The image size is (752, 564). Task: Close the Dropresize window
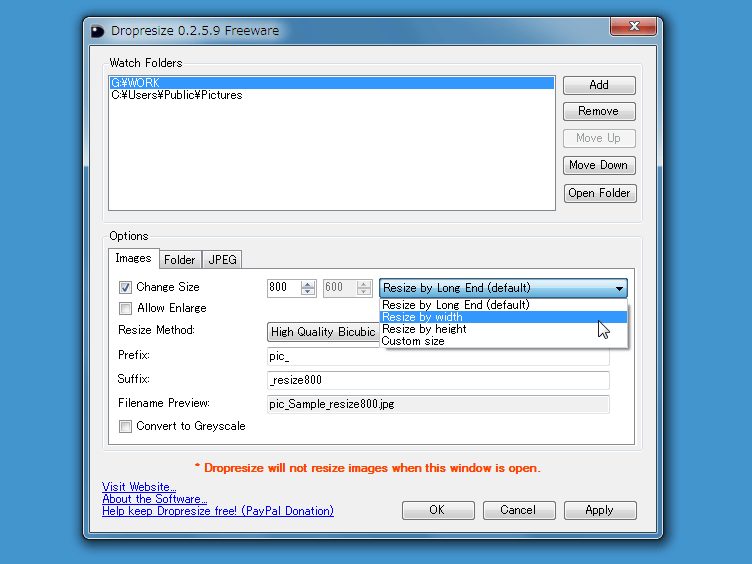click(633, 26)
